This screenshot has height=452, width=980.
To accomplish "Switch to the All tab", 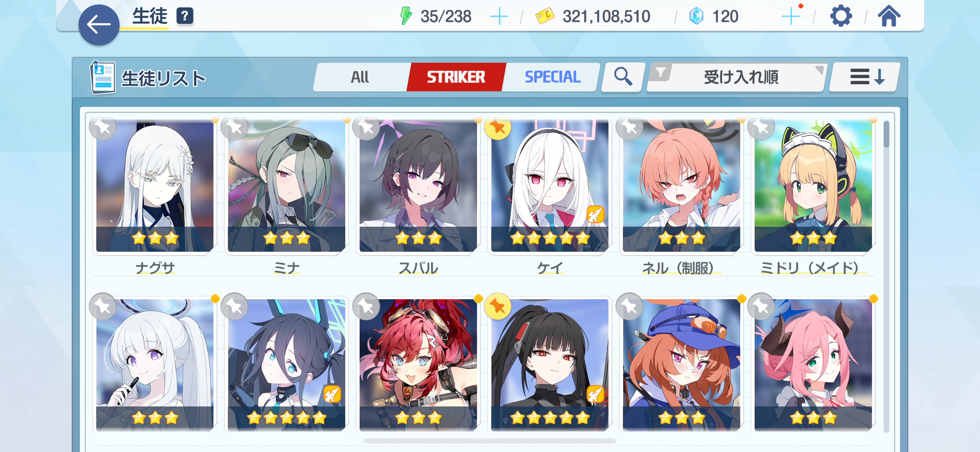I will click(x=360, y=77).
